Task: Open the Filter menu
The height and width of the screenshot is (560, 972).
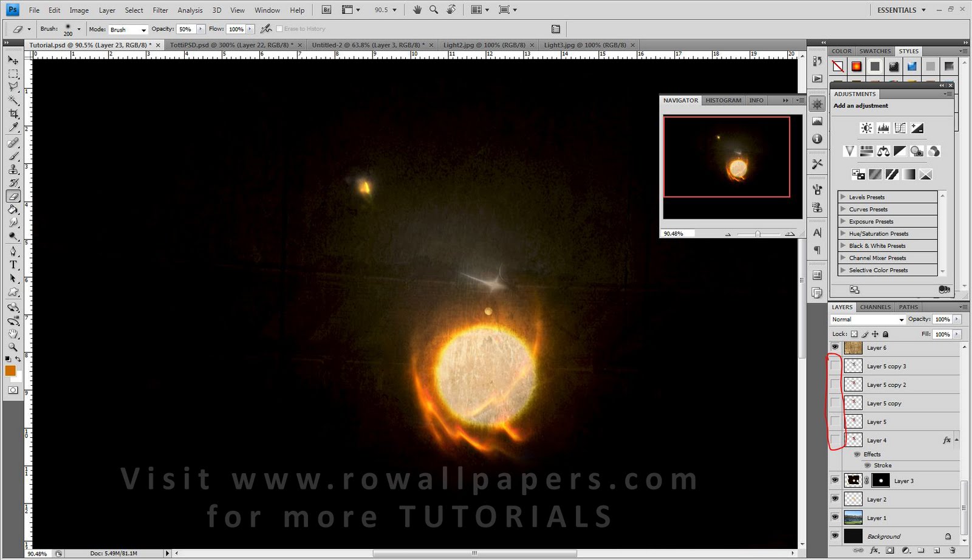Action: [160, 10]
